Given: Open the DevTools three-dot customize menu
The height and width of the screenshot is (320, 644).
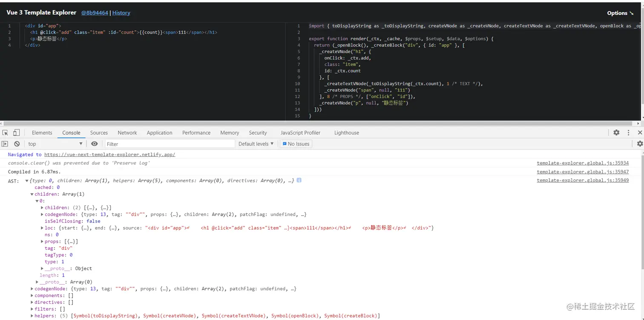Looking at the screenshot, I should pyautogui.click(x=628, y=133).
